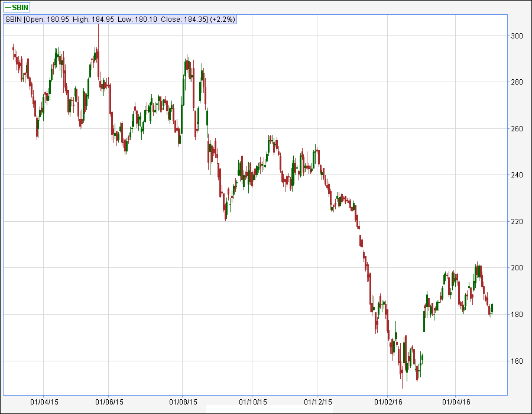Click the 01/10/15 date label
The width and height of the screenshot is (532, 414).
(252, 402)
